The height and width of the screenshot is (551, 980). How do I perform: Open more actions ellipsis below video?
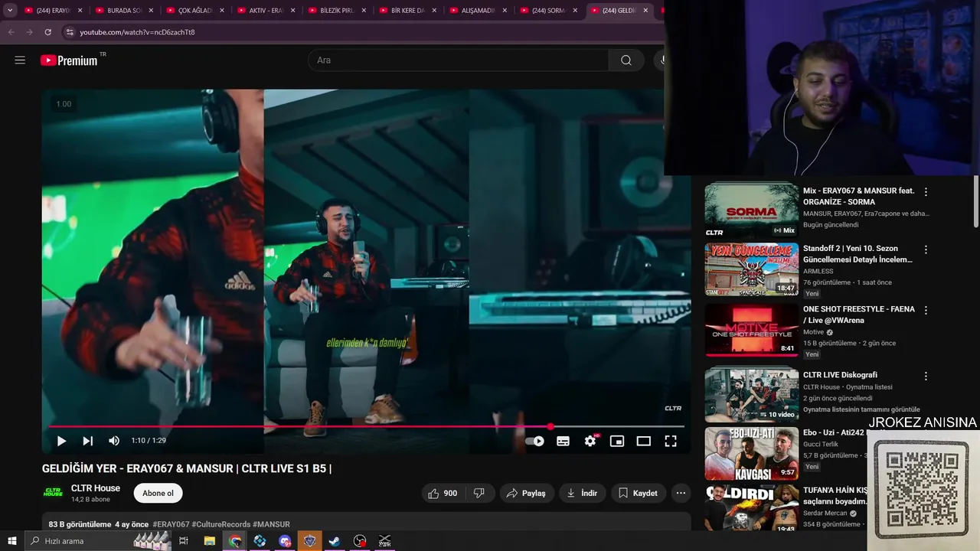click(681, 493)
